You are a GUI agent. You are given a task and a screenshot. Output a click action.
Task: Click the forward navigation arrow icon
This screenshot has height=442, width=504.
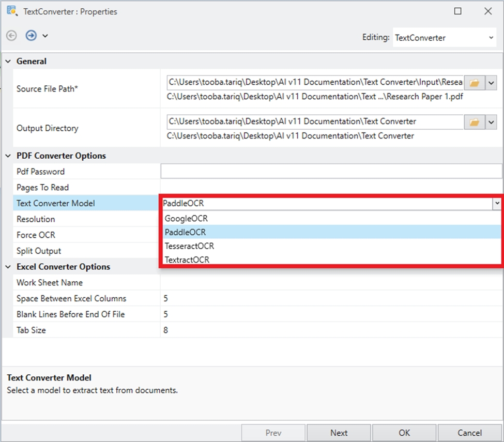[x=31, y=36]
